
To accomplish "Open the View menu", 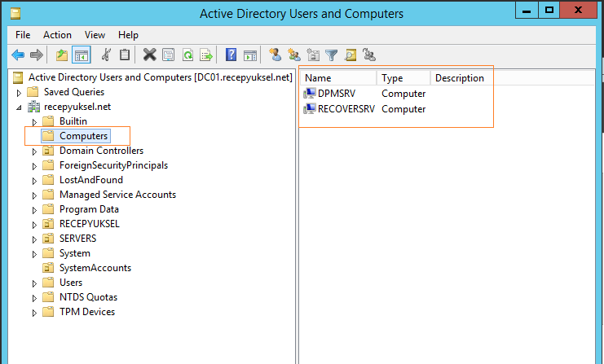I will [95, 35].
